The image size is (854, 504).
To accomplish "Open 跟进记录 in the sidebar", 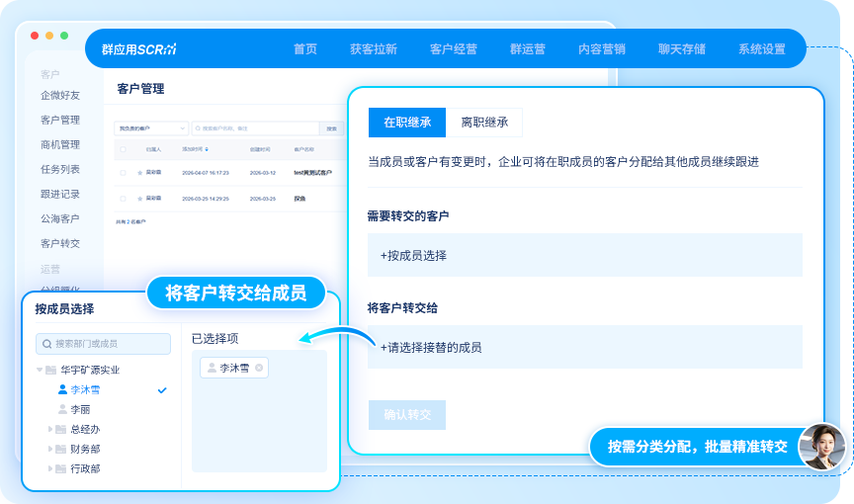I will (60, 195).
